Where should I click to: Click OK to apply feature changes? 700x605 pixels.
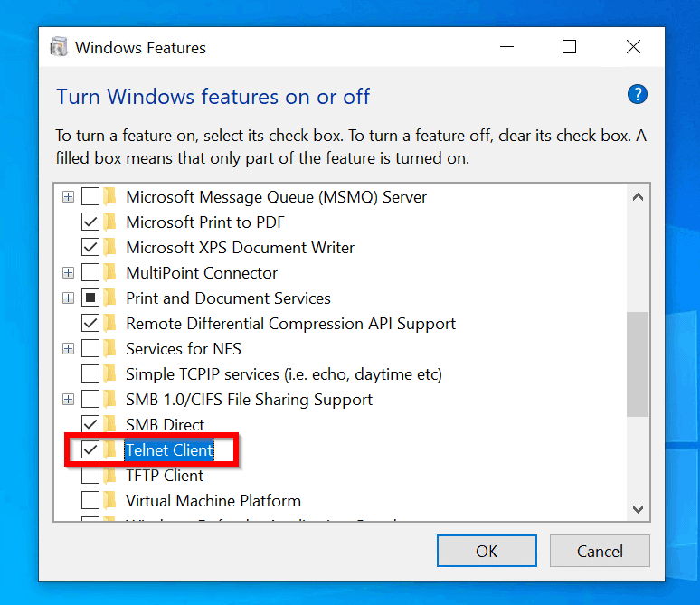487,551
